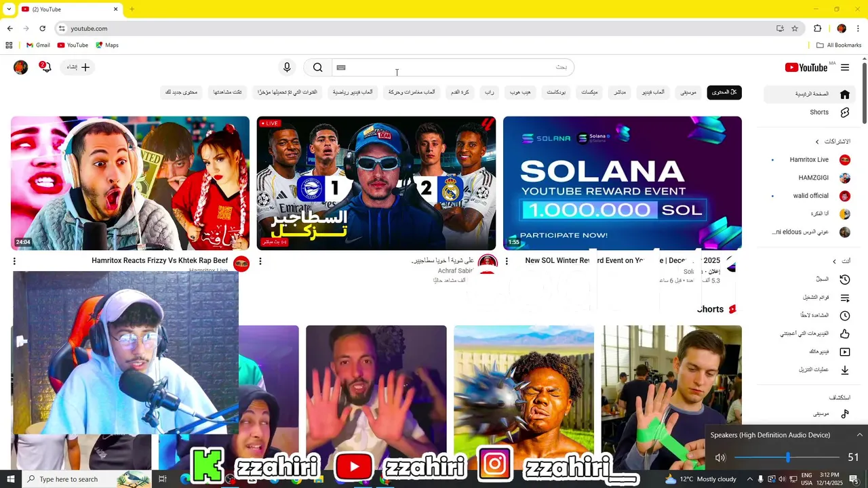Image resolution: width=868 pixels, height=488 pixels.
Task: Open Chrome extensions puzzle icon
Action: [817, 28]
